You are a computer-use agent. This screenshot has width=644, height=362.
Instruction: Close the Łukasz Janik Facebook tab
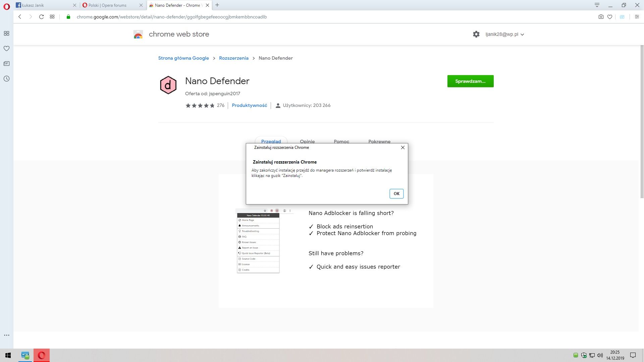click(74, 5)
